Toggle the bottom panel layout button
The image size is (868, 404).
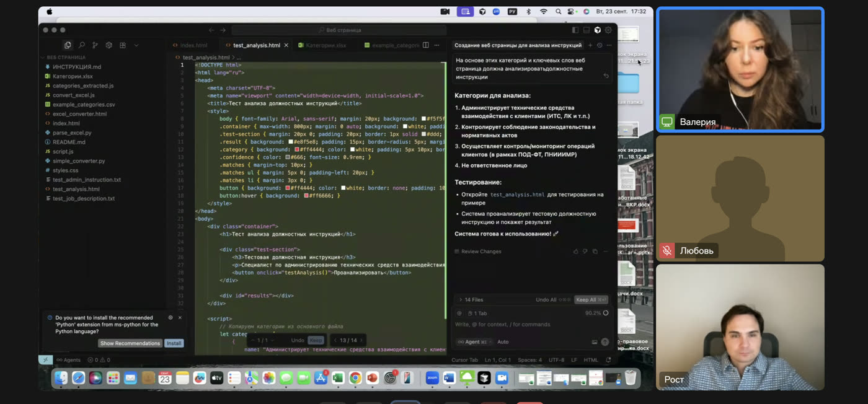(587, 30)
